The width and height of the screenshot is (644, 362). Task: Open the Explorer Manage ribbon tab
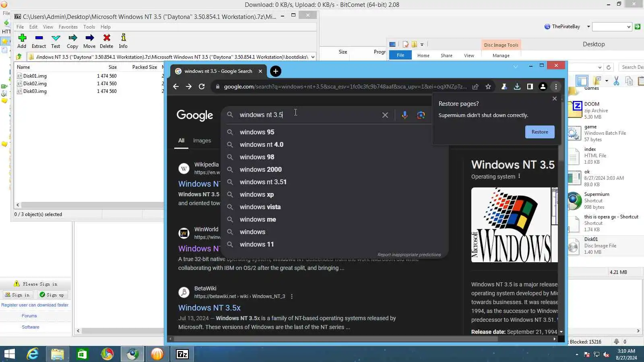501,56
